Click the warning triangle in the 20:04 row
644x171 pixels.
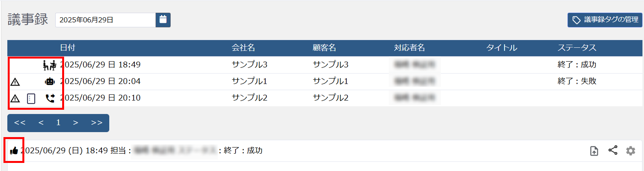pos(15,82)
